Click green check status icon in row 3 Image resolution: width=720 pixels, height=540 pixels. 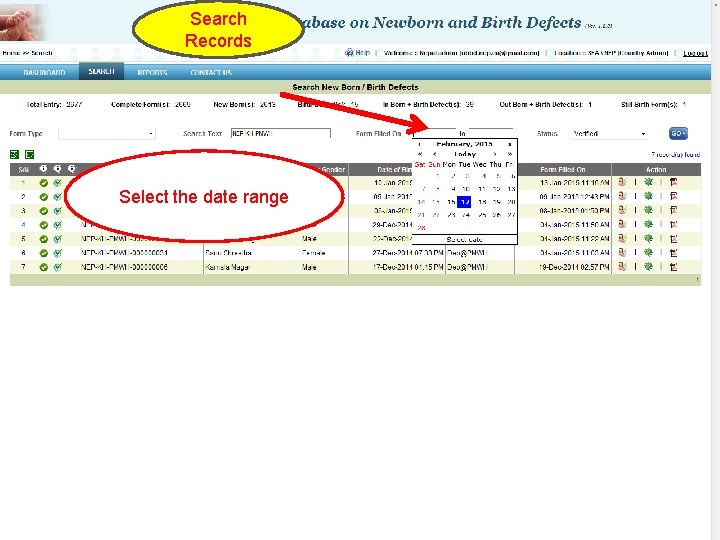tap(44, 211)
